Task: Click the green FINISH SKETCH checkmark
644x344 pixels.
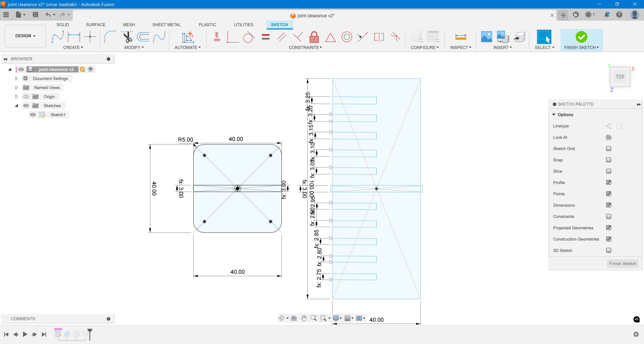Action: coord(581,37)
